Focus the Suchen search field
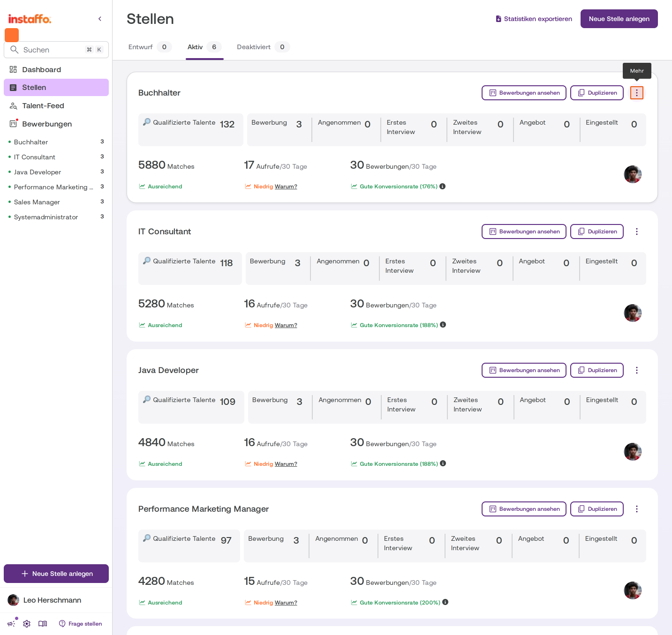 (56, 50)
